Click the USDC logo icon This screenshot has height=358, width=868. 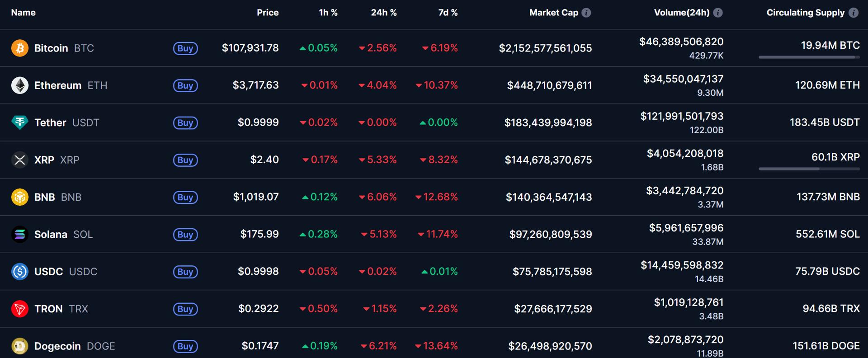(x=19, y=271)
